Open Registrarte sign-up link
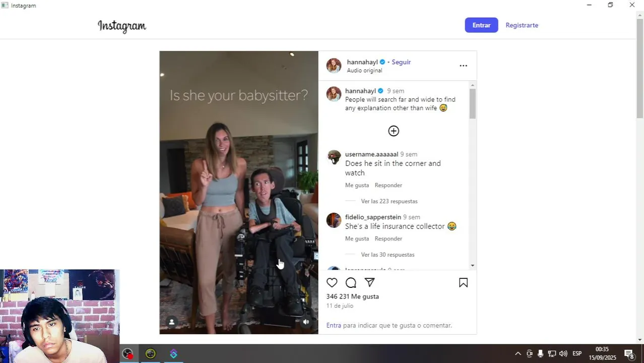This screenshot has height=363, width=644. click(522, 25)
